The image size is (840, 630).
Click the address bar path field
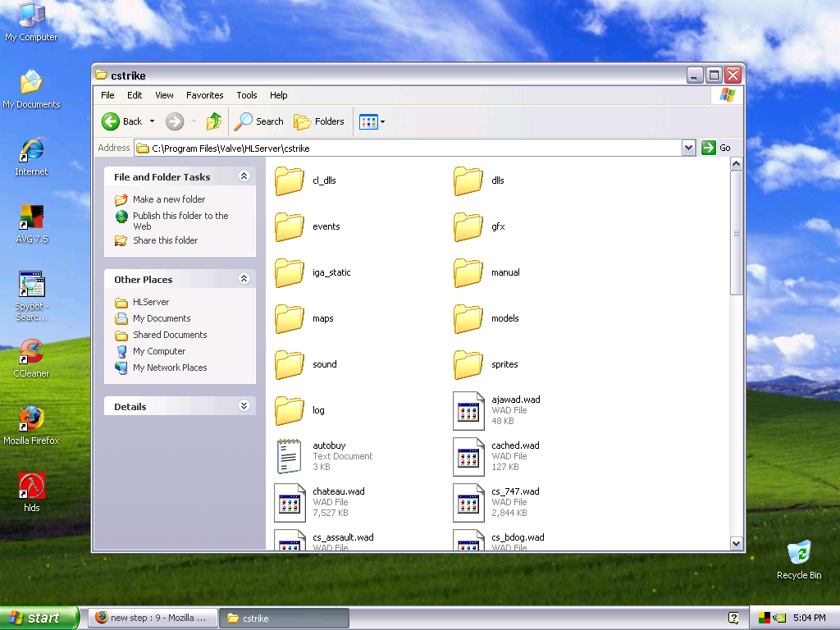pyautogui.click(x=410, y=148)
